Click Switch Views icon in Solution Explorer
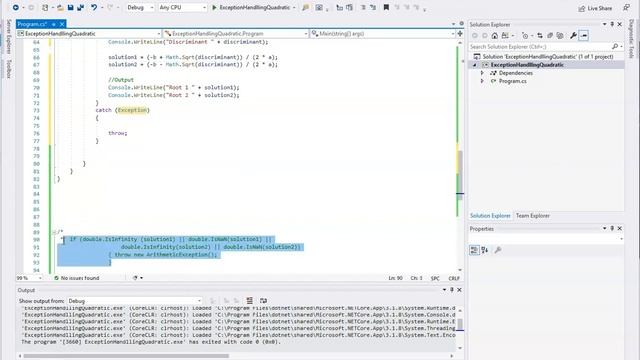 [x=505, y=36]
